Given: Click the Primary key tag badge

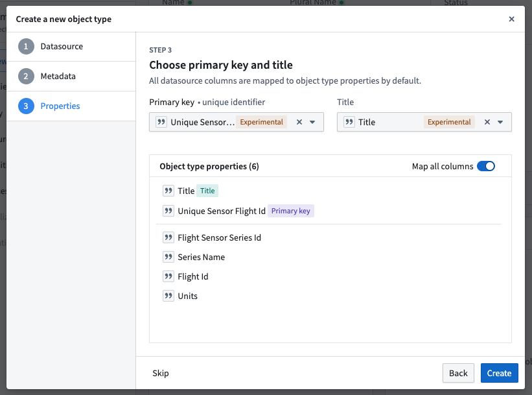Looking at the screenshot, I should 291,211.
